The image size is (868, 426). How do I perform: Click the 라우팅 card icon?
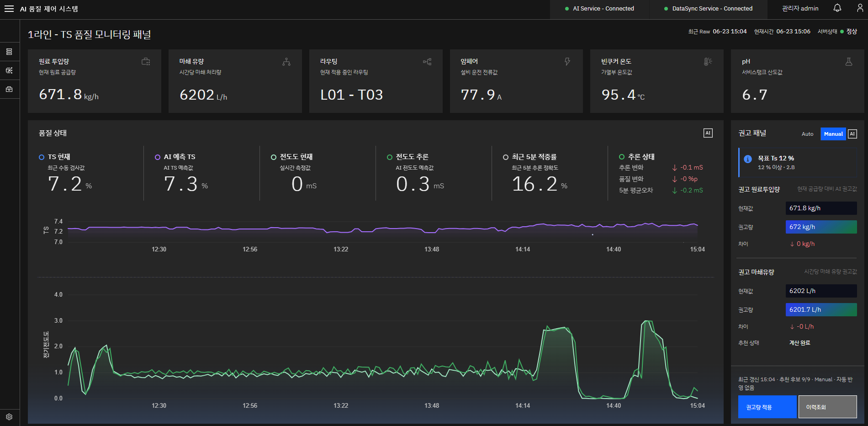click(427, 62)
